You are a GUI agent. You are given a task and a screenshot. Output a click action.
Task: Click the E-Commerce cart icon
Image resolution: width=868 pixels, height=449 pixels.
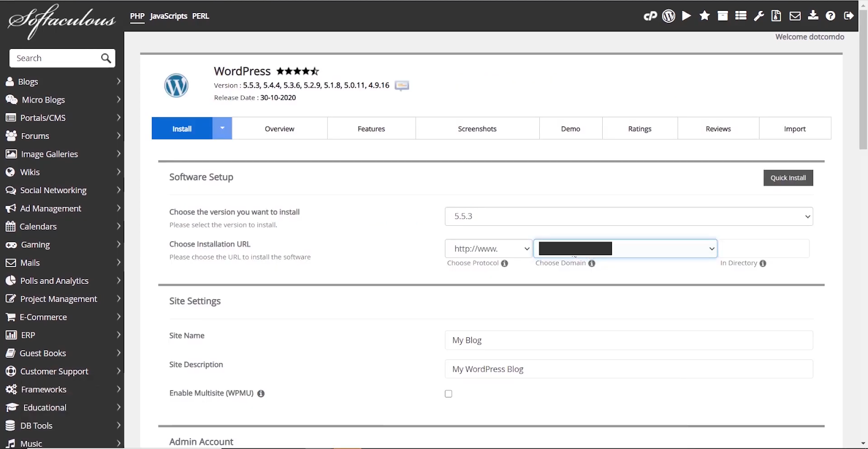click(x=10, y=317)
